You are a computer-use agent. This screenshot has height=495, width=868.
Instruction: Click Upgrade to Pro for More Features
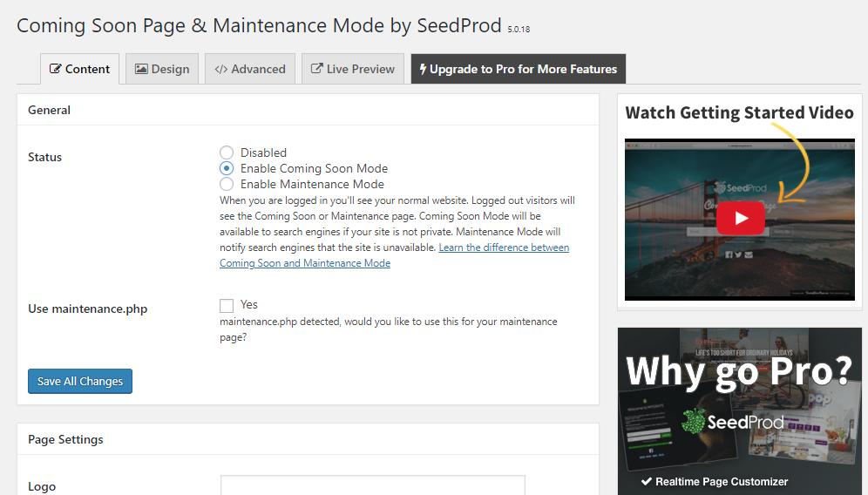519,69
